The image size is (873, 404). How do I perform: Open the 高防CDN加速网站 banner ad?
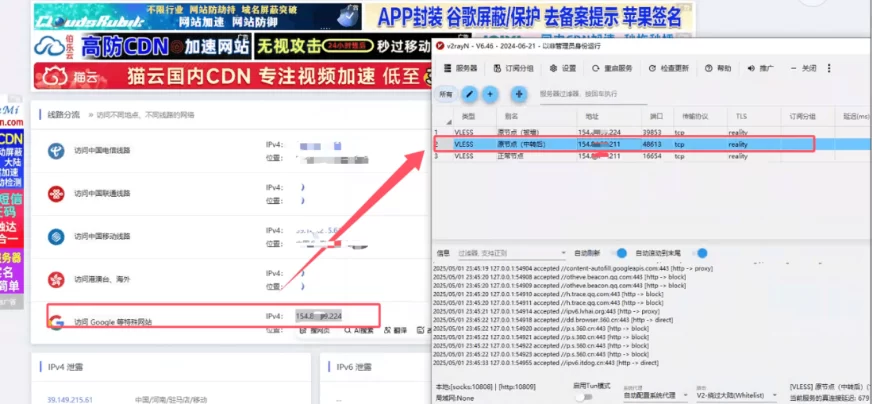pyautogui.click(x=142, y=47)
